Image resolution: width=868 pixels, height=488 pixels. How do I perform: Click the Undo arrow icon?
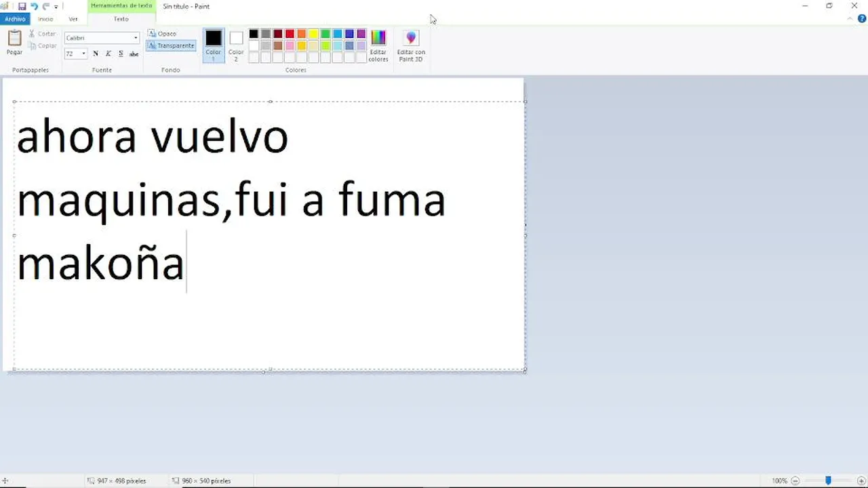[x=34, y=6]
